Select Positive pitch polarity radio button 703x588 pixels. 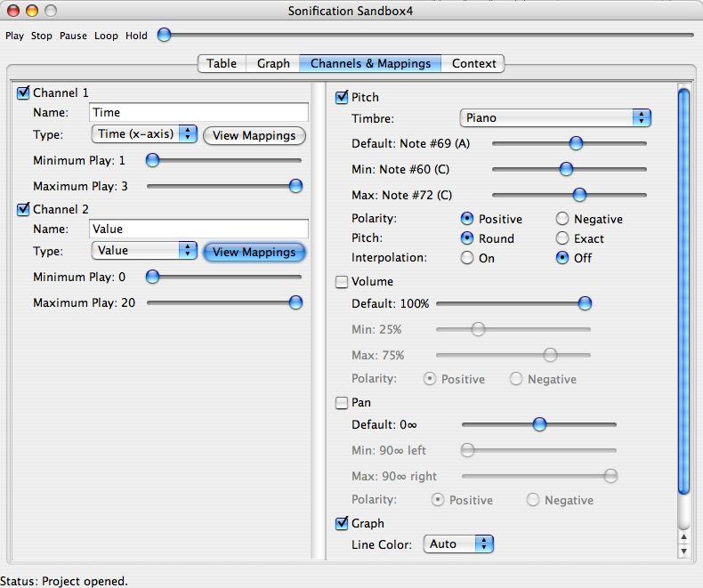[x=467, y=219]
